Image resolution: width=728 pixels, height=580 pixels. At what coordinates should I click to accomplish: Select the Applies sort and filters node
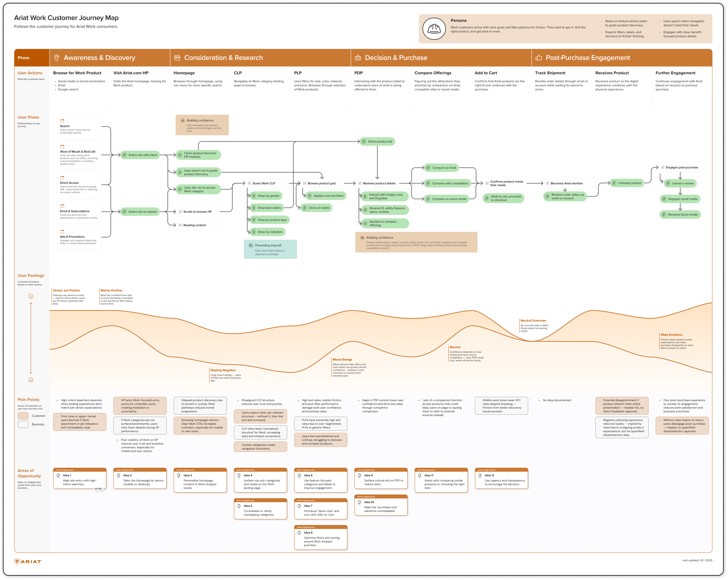(326, 196)
